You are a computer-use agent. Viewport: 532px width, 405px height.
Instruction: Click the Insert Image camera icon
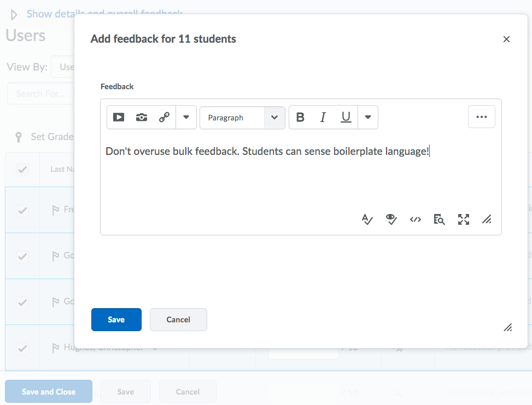click(x=142, y=117)
